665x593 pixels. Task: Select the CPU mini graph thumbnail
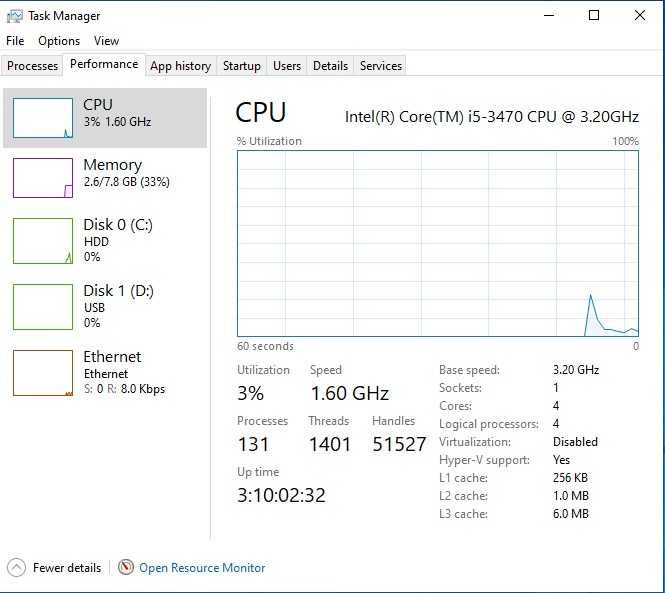pos(43,118)
